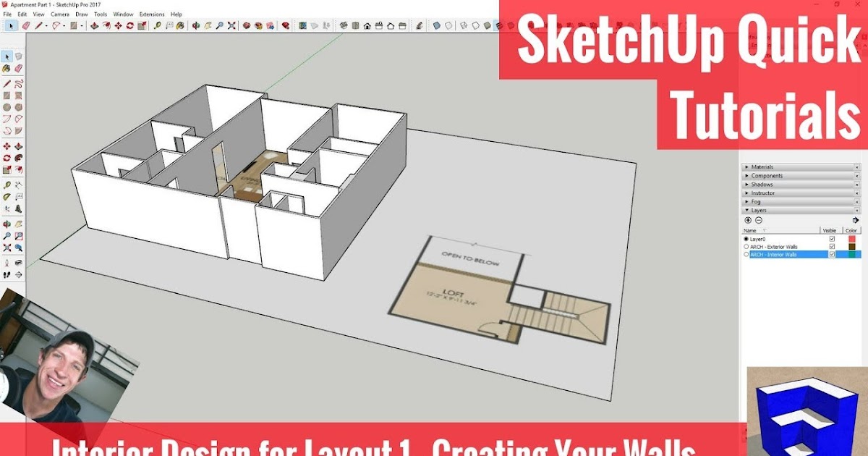This screenshot has width=868, height=456.
Task: Toggle visibility of ARCH - Interior Walls layer
Action: tap(832, 255)
